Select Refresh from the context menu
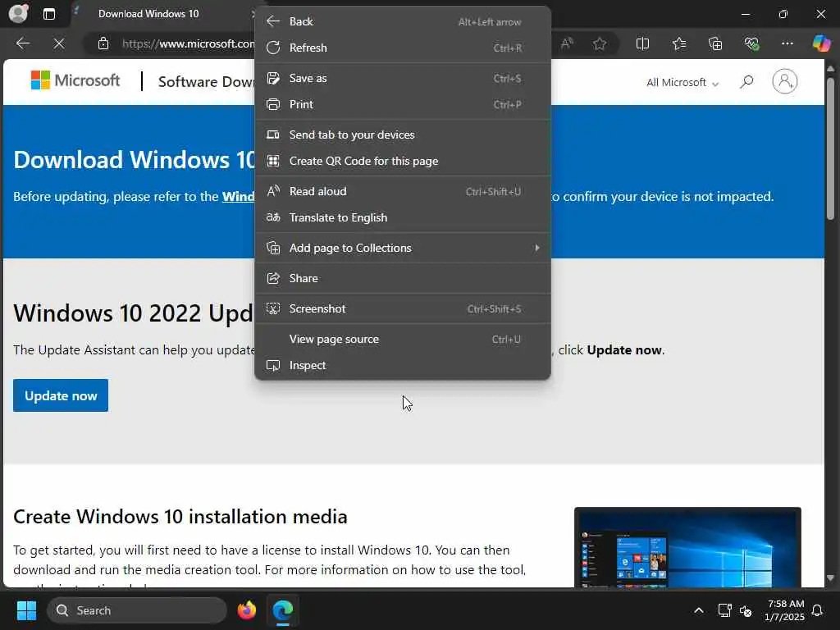The height and width of the screenshot is (630, 840). tap(402, 48)
